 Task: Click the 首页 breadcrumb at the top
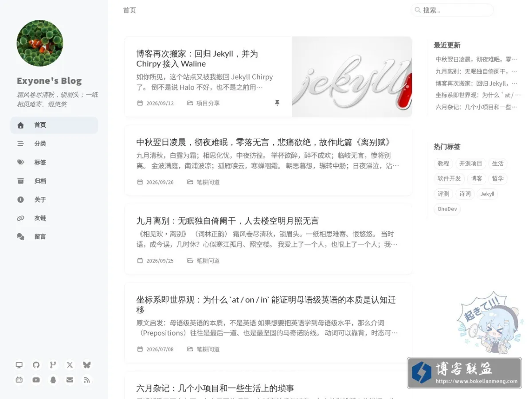pyautogui.click(x=129, y=10)
